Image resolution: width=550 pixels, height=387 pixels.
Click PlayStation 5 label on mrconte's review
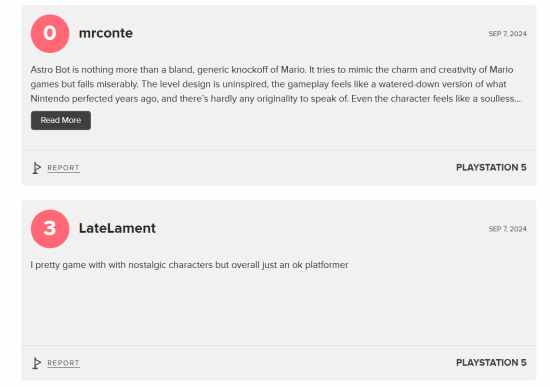pos(491,168)
